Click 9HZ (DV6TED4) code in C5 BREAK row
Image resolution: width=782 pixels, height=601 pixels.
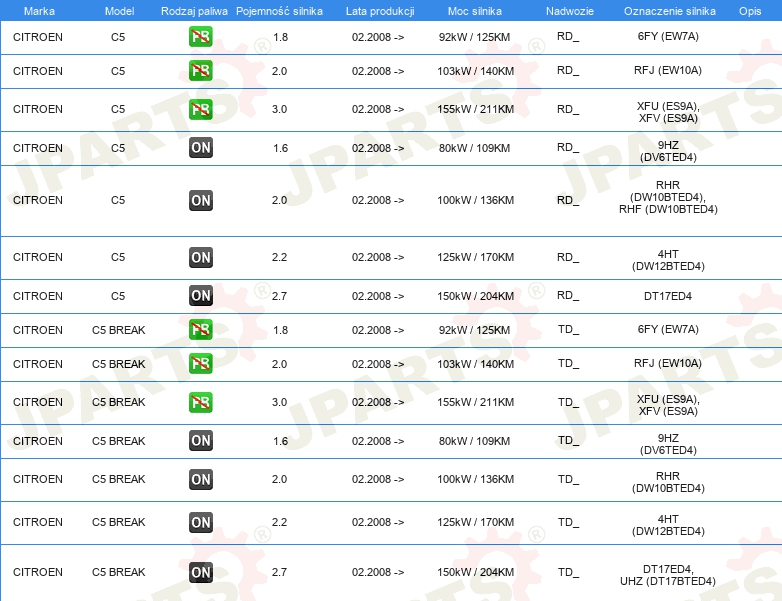pos(668,444)
